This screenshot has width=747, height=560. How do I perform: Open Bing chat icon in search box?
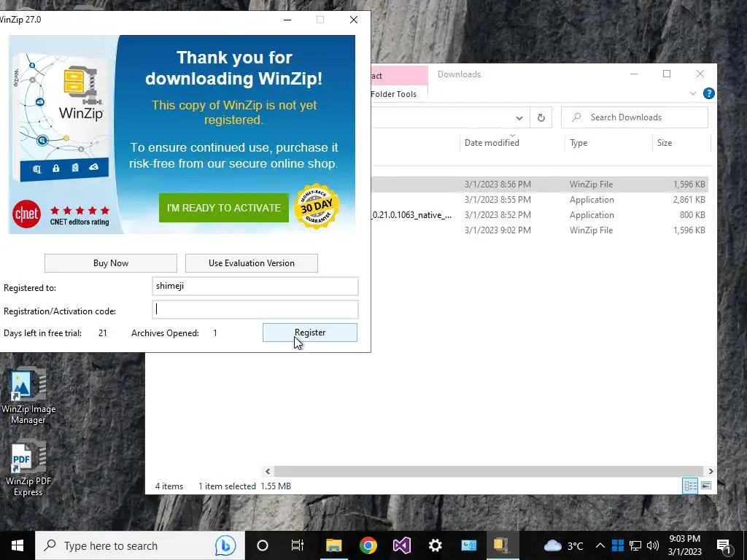pyautogui.click(x=225, y=545)
